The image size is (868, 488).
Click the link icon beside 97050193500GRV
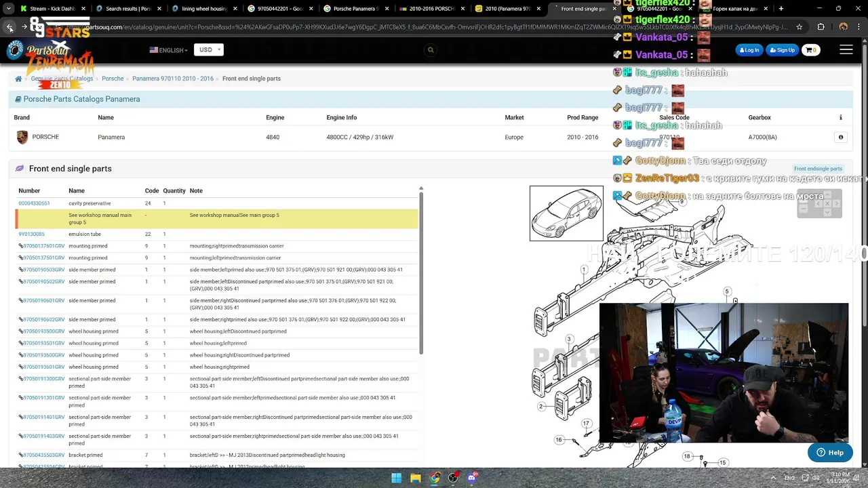[x=21, y=331]
